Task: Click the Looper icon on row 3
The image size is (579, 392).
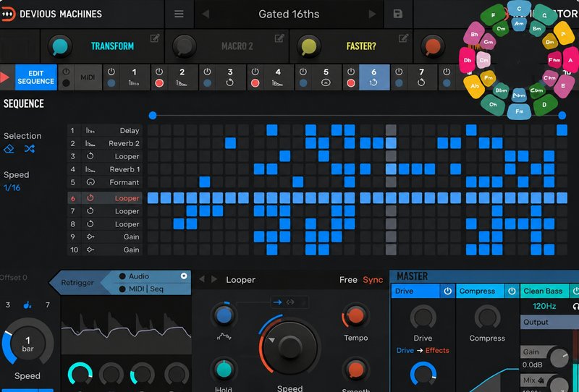Action: click(90, 156)
